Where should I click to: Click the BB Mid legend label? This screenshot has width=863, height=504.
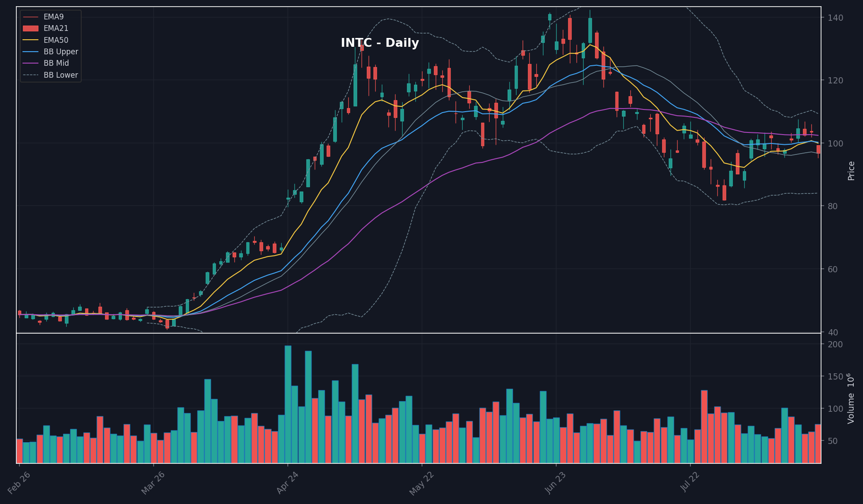coord(56,63)
